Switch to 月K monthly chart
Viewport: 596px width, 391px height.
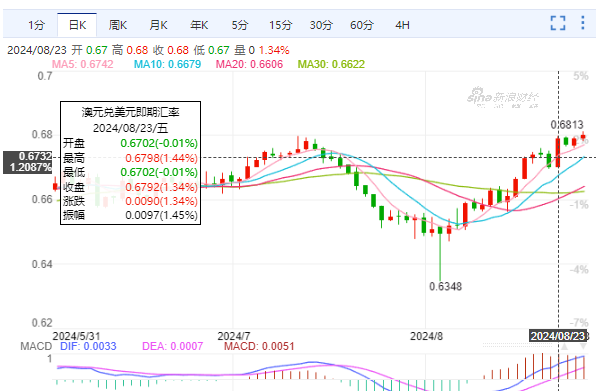click(x=158, y=25)
